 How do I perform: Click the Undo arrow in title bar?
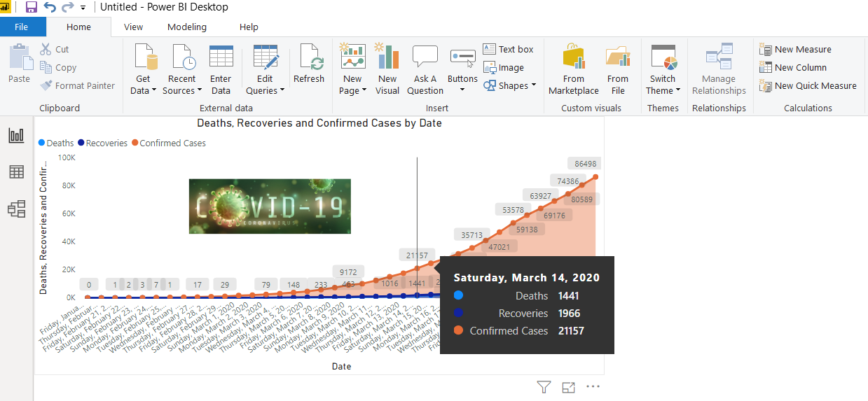(x=50, y=7)
